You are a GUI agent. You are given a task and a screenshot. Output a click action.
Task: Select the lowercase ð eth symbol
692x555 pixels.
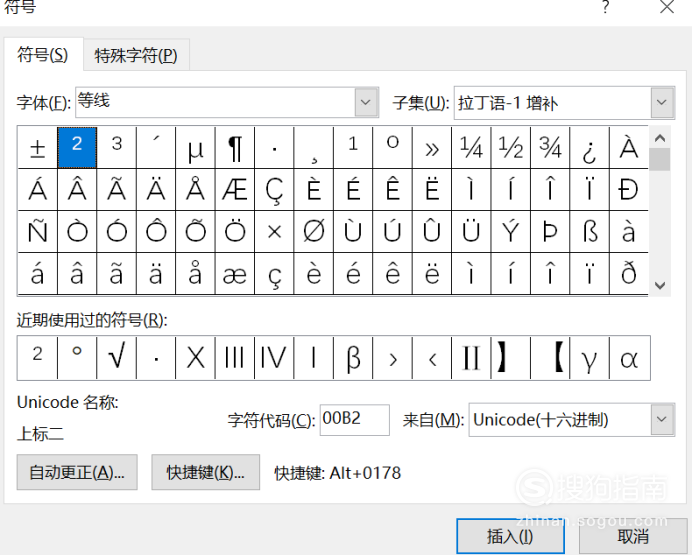click(x=629, y=274)
